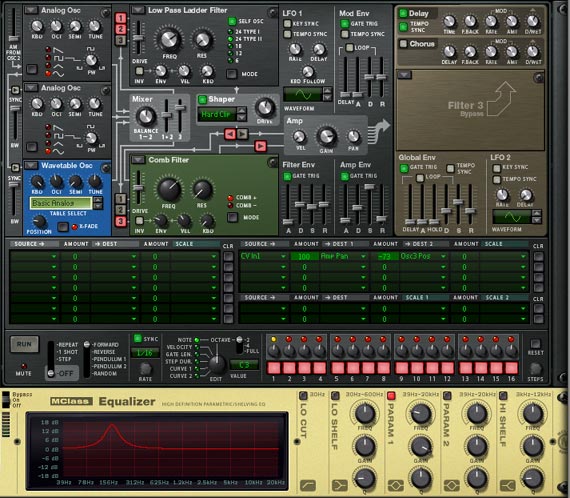The width and height of the screenshot is (570, 498).
Task: Click the Mixer BALANCE knob
Action: click(x=146, y=116)
